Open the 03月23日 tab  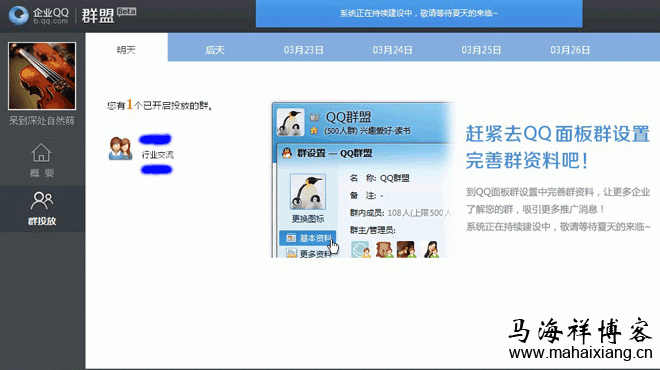[x=303, y=50]
